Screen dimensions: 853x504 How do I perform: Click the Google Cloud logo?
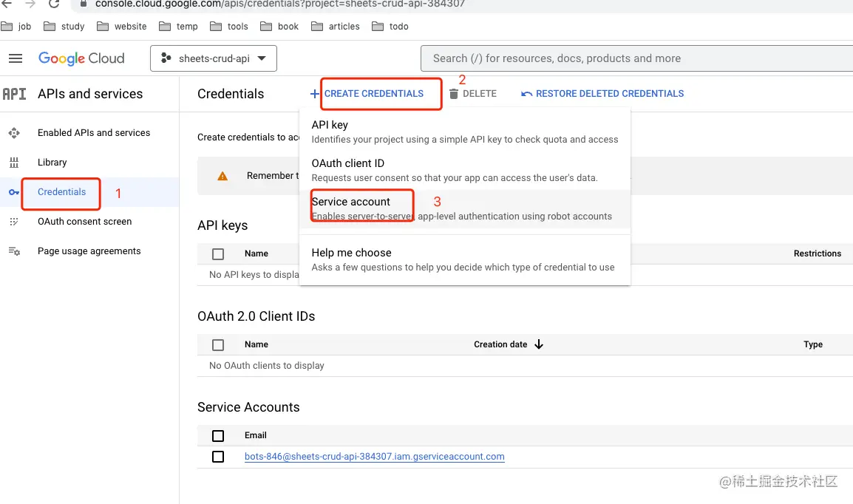(81, 58)
